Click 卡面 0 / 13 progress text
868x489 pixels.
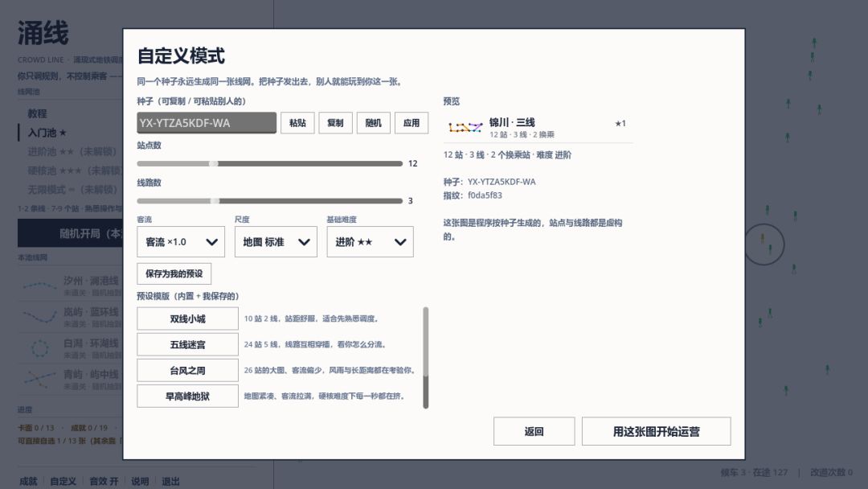(x=36, y=428)
